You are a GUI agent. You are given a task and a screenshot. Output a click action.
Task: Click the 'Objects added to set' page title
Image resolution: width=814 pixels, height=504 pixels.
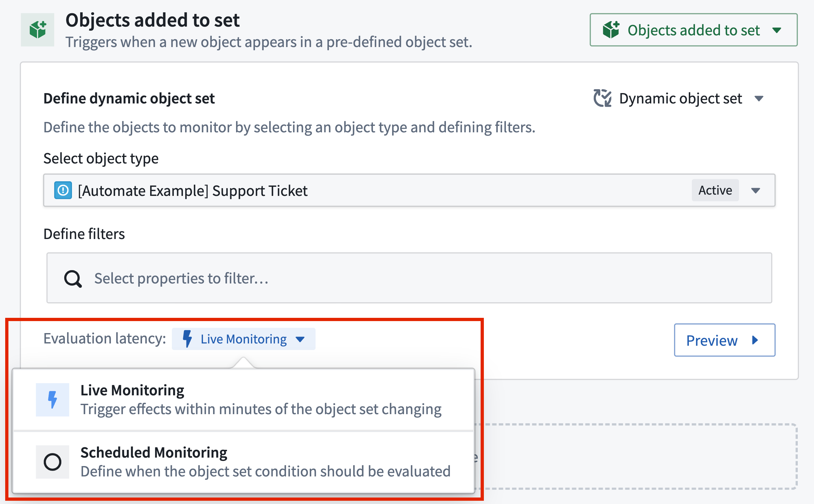(152, 20)
